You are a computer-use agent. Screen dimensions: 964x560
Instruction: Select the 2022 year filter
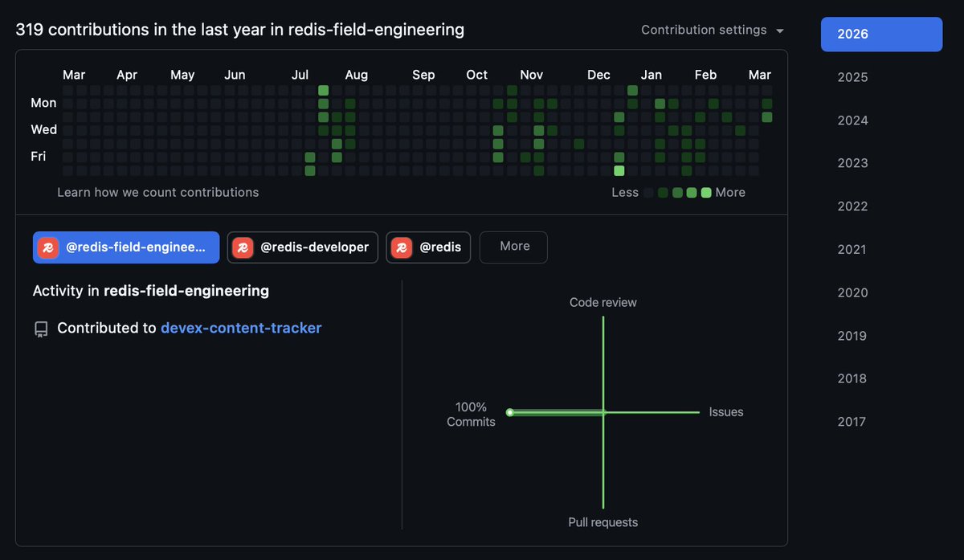coord(852,206)
